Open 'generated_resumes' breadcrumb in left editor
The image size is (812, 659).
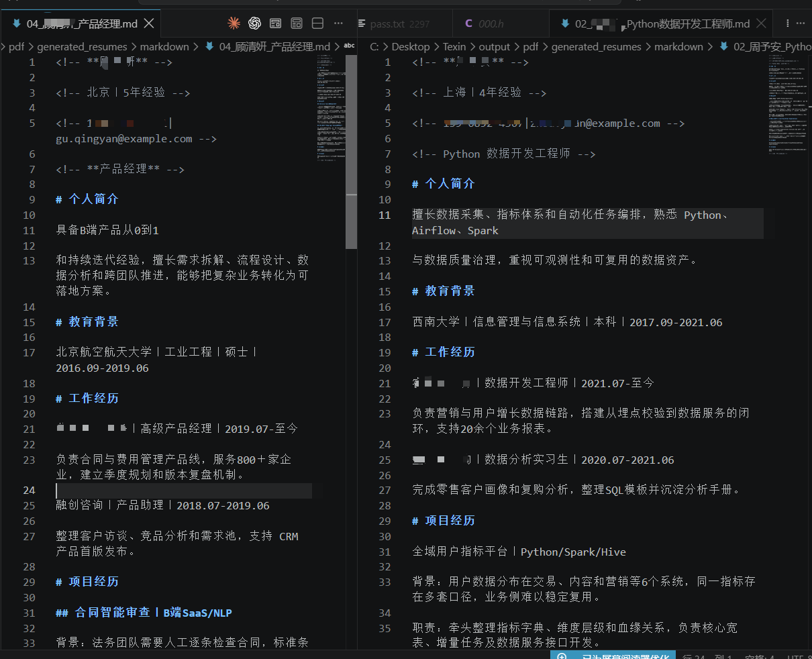pos(82,46)
